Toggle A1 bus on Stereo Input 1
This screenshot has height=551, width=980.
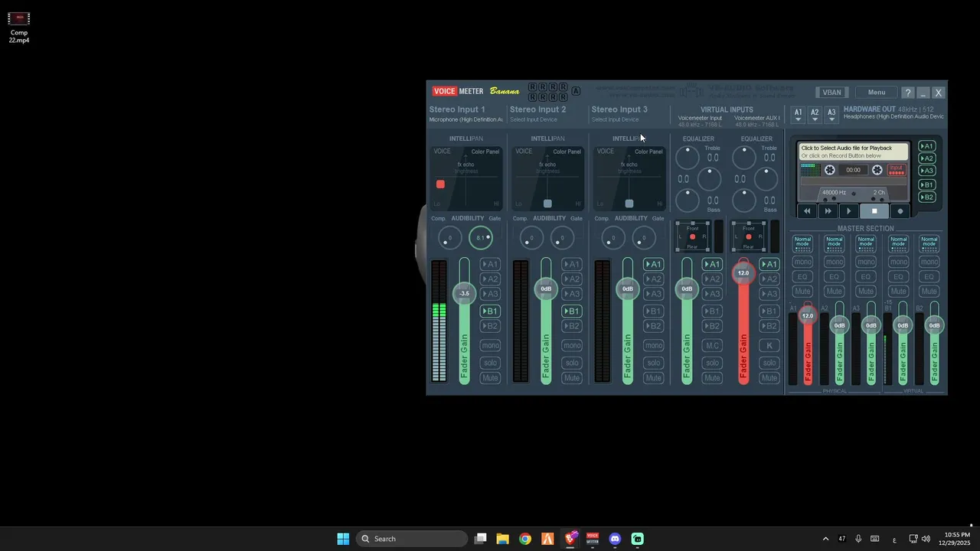tap(490, 264)
